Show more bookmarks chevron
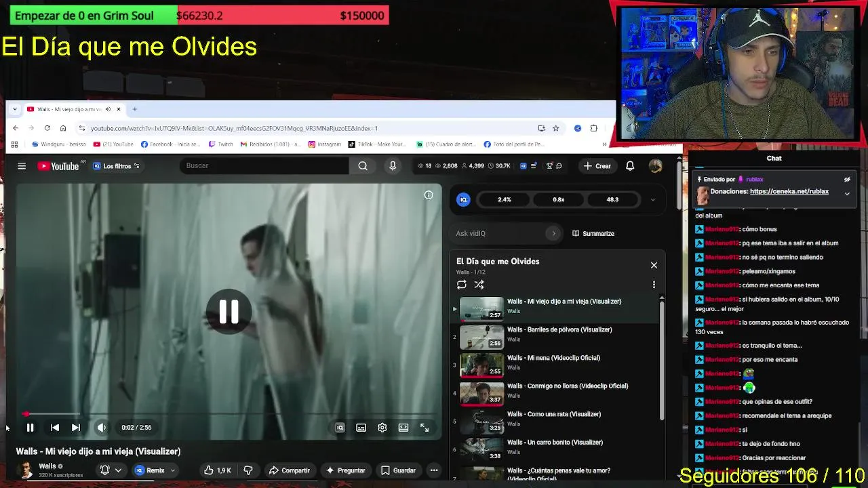This screenshot has width=868, height=488. pyautogui.click(x=604, y=144)
